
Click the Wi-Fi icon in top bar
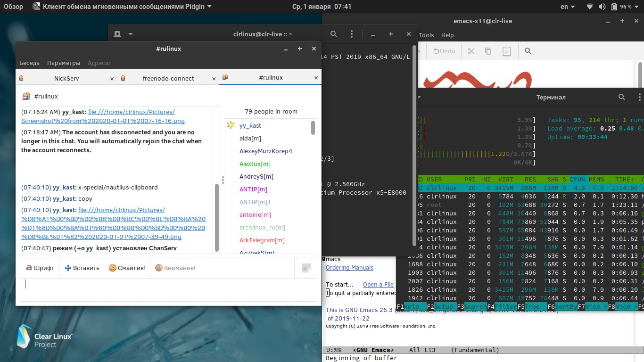tap(589, 7)
